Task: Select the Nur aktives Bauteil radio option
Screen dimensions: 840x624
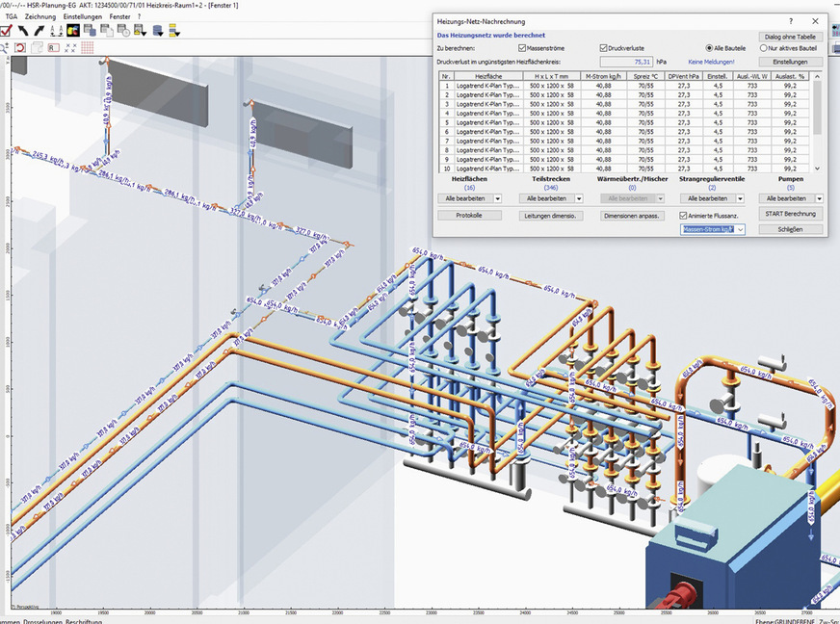Action: click(764, 47)
